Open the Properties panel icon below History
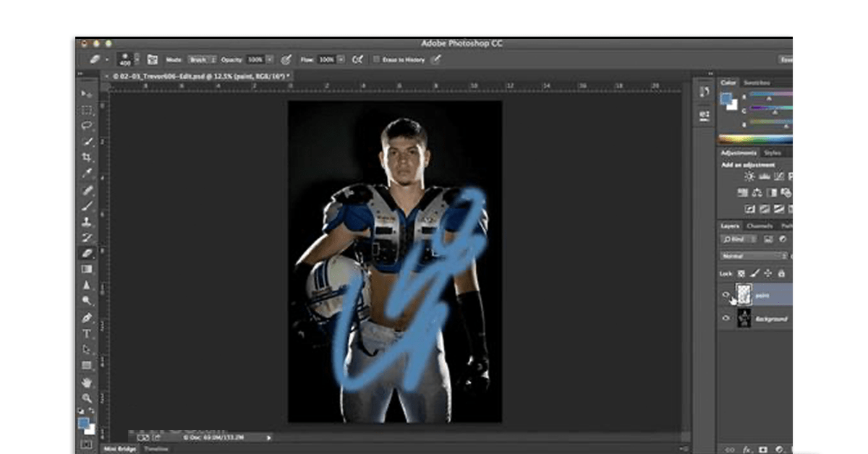868x454 pixels. coord(705,114)
